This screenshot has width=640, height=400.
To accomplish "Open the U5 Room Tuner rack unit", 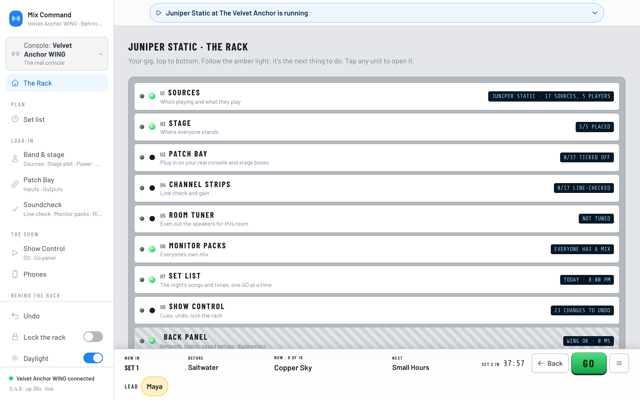I will pos(376,219).
